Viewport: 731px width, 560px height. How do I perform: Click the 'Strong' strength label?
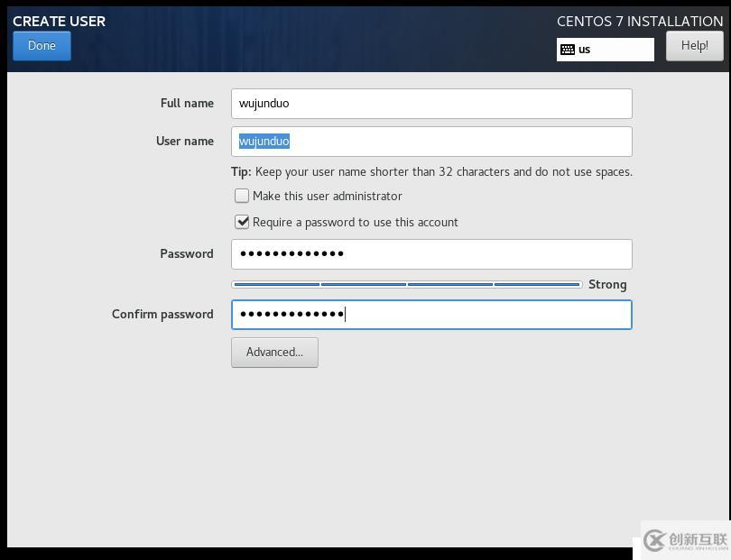point(607,284)
